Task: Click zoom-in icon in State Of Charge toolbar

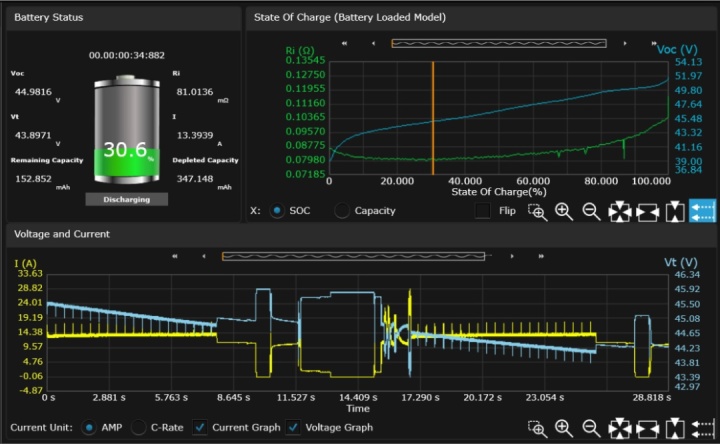Action: tap(564, 211)
